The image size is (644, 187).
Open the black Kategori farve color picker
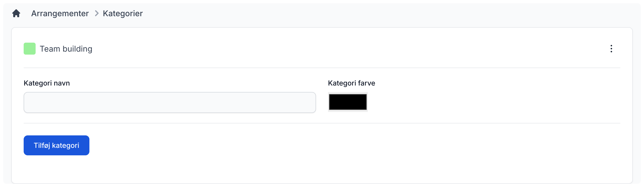click(x=347, y=102)
